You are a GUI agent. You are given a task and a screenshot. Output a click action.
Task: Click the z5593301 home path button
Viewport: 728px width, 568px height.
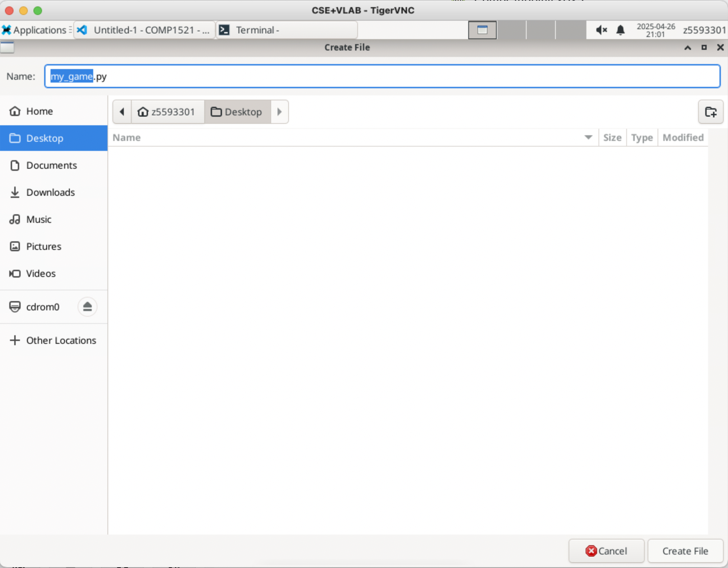(x=167, y=112)
